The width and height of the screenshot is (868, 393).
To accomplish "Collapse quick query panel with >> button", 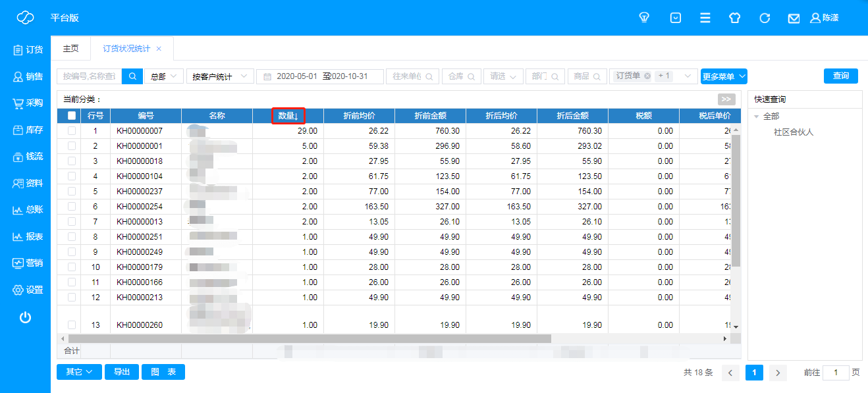I will (726, 99).
